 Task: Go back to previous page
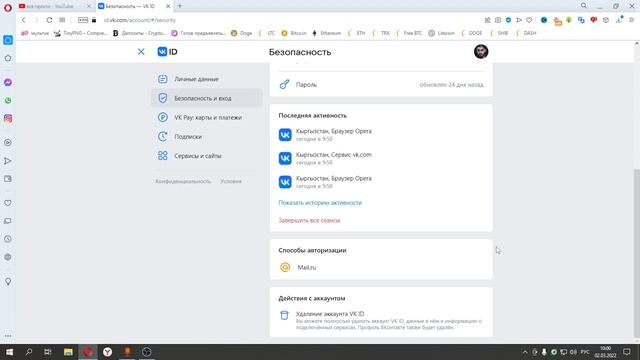24,20
